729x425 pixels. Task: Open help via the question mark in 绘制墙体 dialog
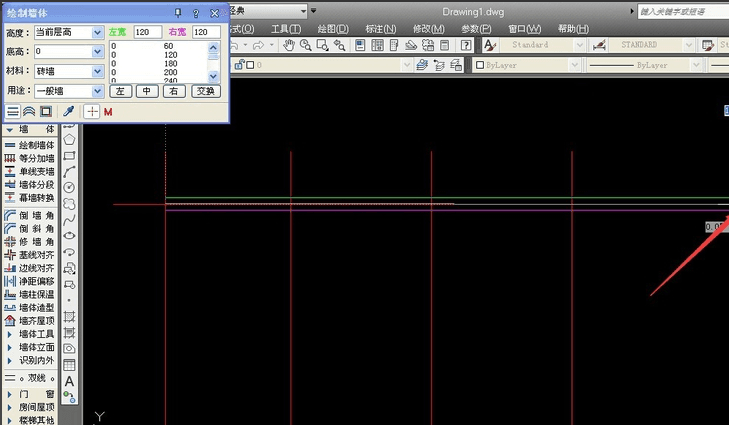[196, 13]
